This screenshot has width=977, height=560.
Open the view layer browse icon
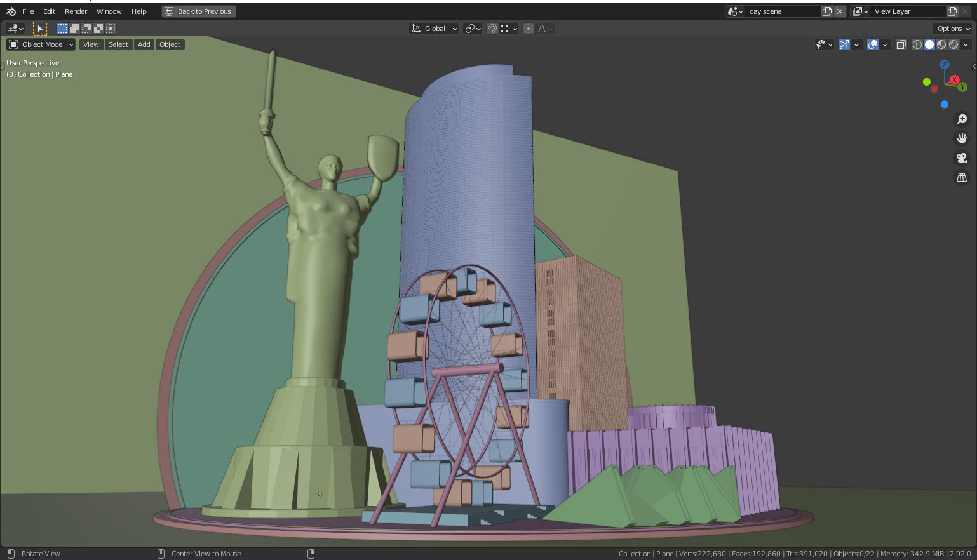861,11
